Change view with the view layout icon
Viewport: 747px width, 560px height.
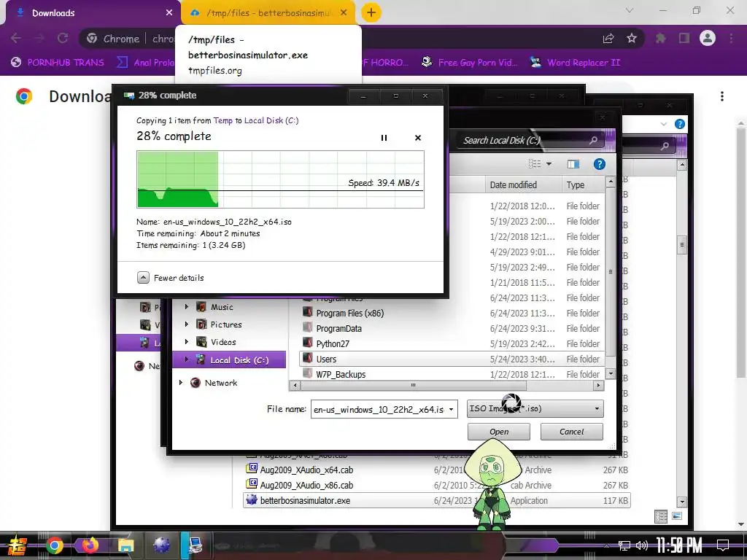tap(535, 164)
